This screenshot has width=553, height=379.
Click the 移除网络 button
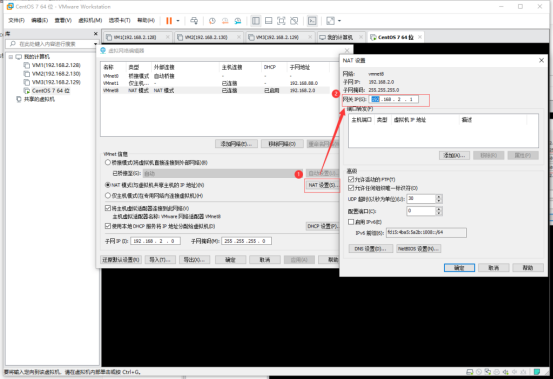(x=282, y=144)
